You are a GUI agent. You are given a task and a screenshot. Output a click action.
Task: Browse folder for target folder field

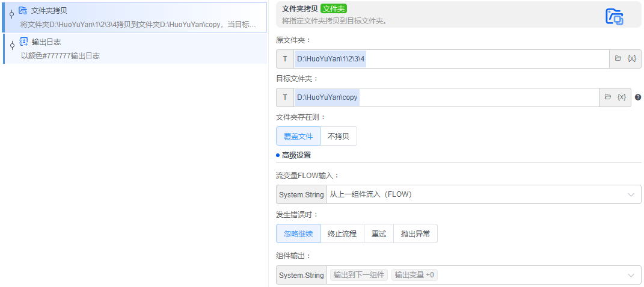[x=608, y=97]
